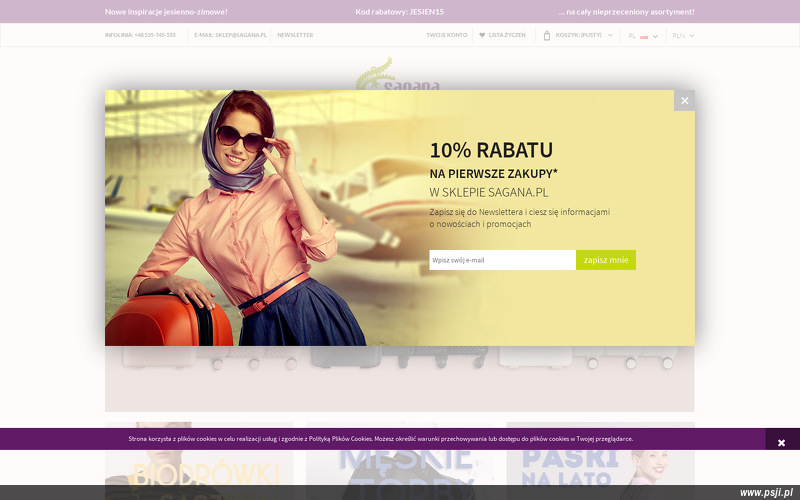
Task: Open the PLN currency dropdown
Action: click(683, 36)
